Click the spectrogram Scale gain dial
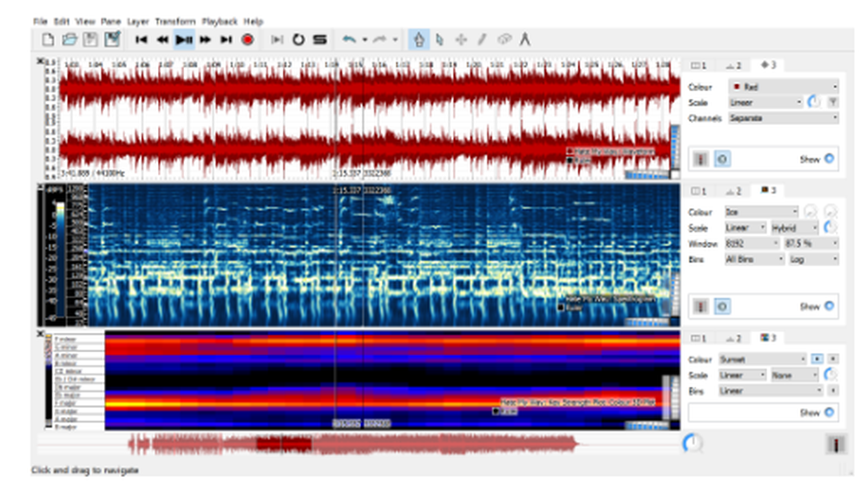Viewport: 868px width, 483px height. pyautogui.click(x=830, y=227)
